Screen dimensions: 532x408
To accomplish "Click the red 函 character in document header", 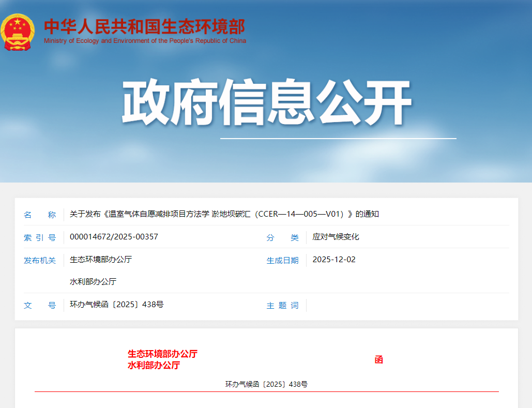I will [378, 360].
